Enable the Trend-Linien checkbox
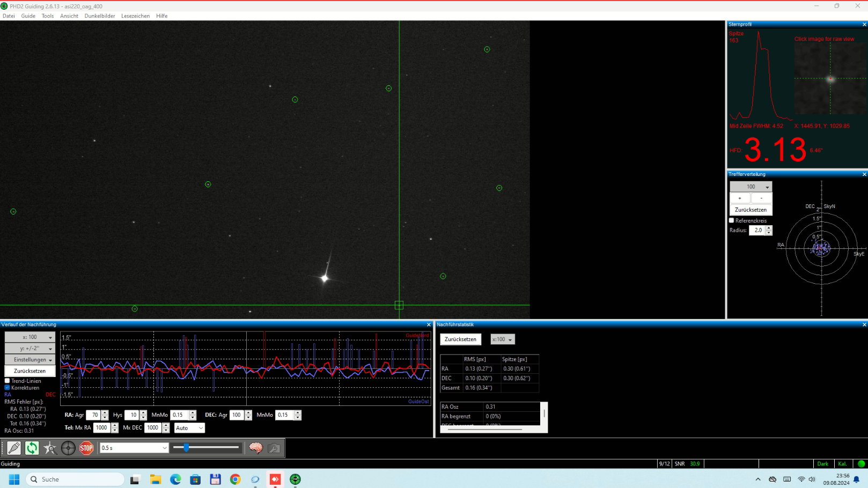 [x=8, y=381]
